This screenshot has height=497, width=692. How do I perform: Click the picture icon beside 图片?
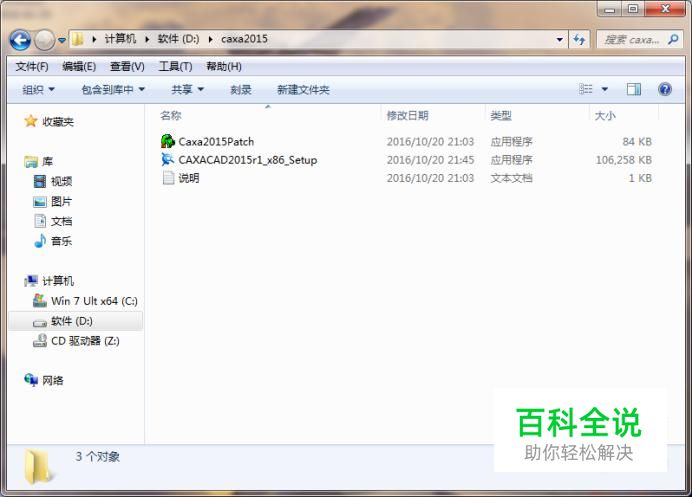[x=40, y=202]
